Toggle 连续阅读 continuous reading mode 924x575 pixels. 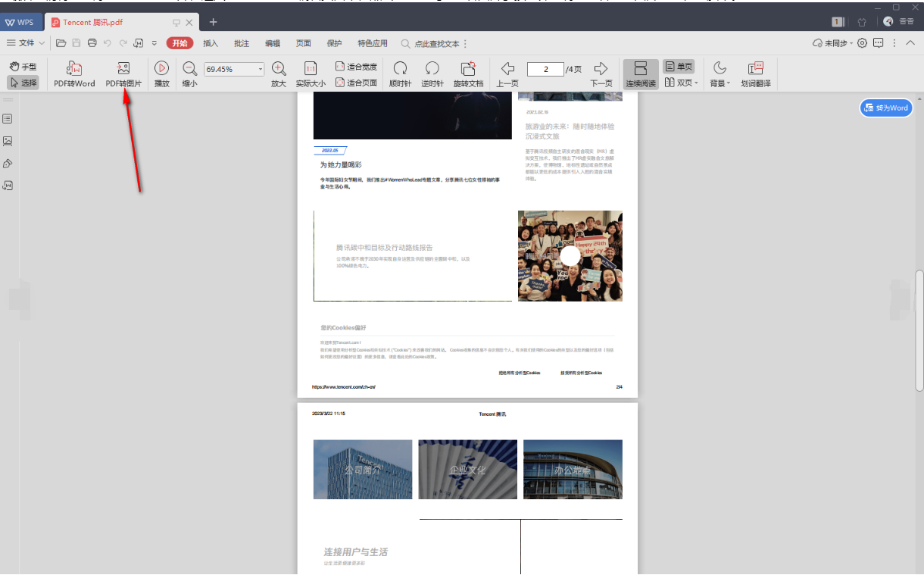(x=640, y=73)
